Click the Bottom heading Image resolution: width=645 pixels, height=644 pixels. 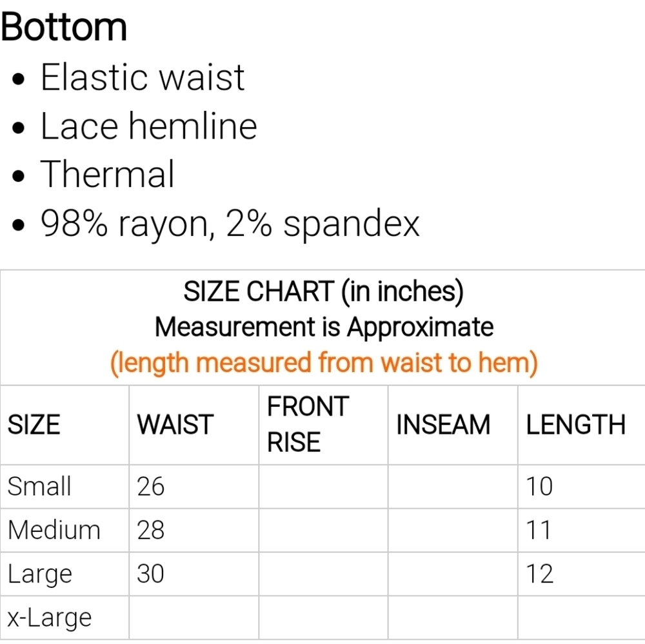coord(64,27)
